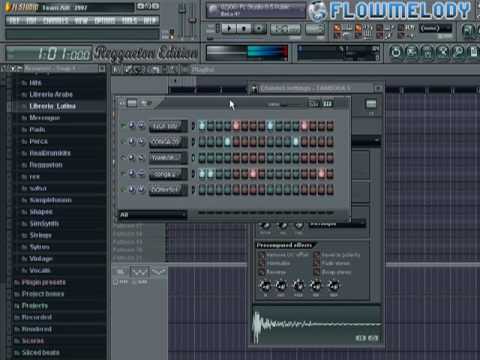The image size is (480, 360).
Task: Open the All channel filter dropdown
Action: click(153, 215)
